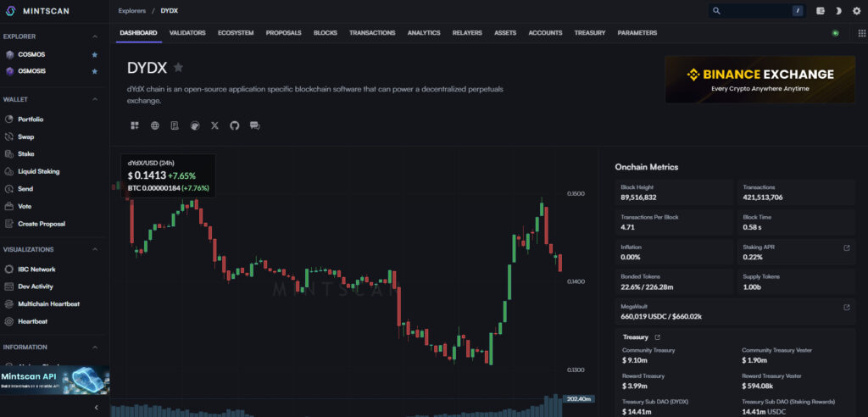The width and height of the screenshot is (868, 417).
Task: Open the DYDX documentation icon
Action: tap(175, 125)
